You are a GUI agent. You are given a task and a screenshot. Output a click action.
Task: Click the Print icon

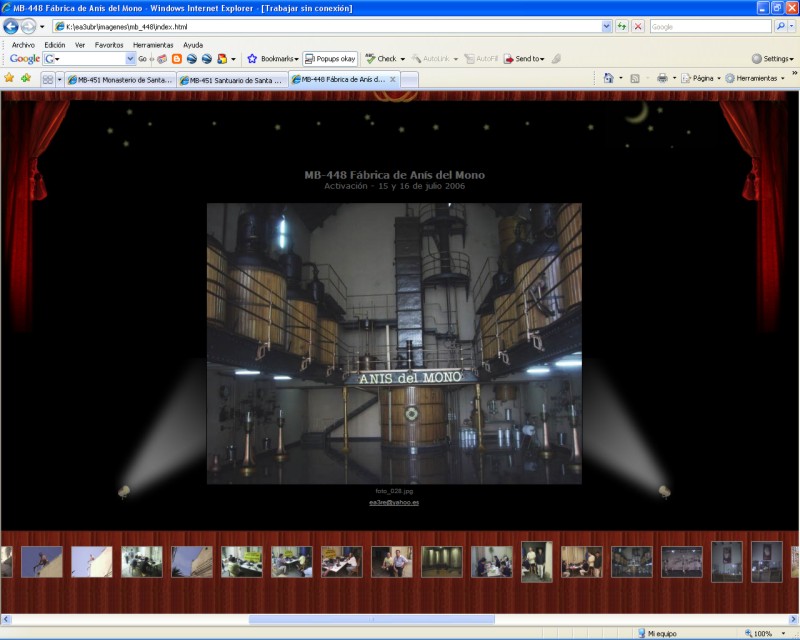pyautogui.click(x=662, y=78)
